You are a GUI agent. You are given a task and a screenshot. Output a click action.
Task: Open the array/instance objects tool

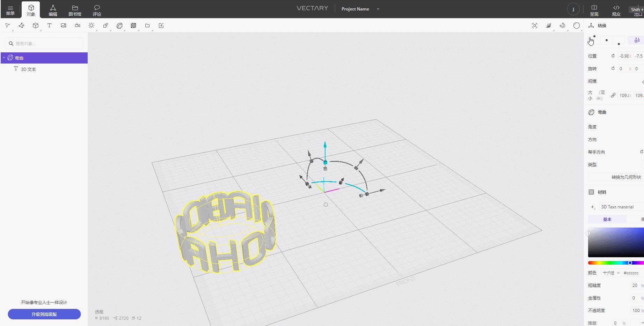105,25
